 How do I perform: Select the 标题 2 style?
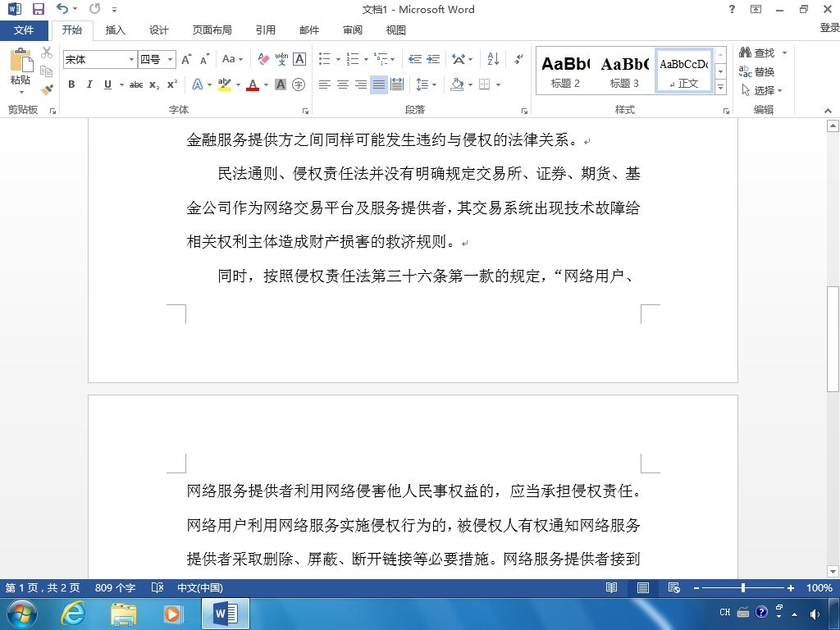pos(565,71)
